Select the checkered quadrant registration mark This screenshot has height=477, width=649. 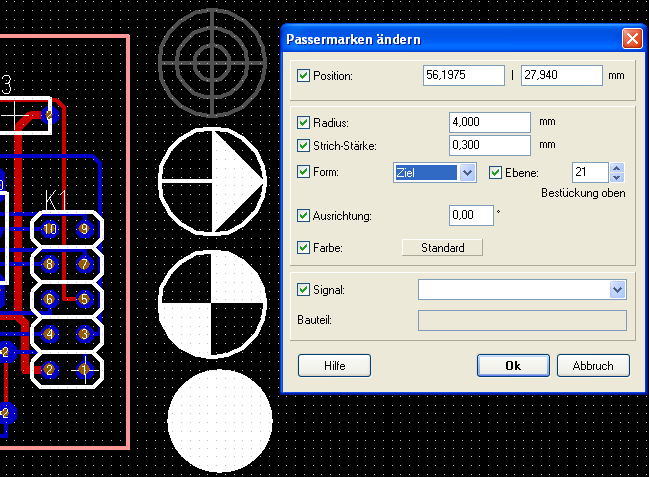pyautogui.click(x=211, y=305)
